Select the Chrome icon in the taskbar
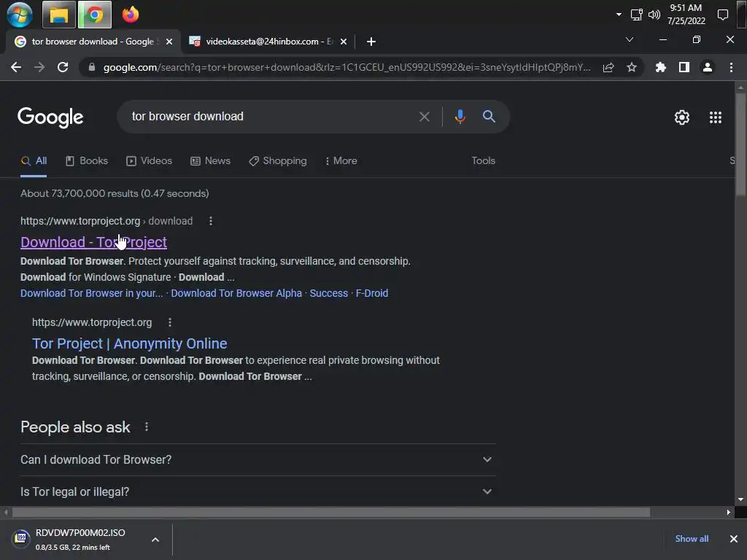Image resolution: width=747 pixels, height=560 pixels. (94, 15)
